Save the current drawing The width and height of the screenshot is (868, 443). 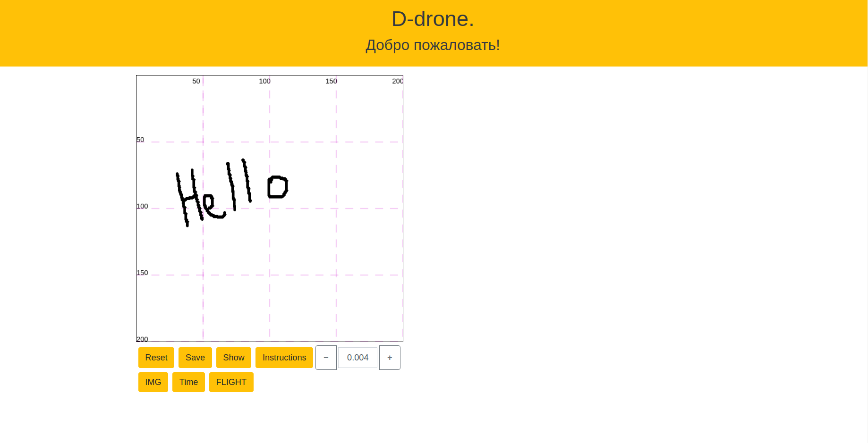[195, 358]
